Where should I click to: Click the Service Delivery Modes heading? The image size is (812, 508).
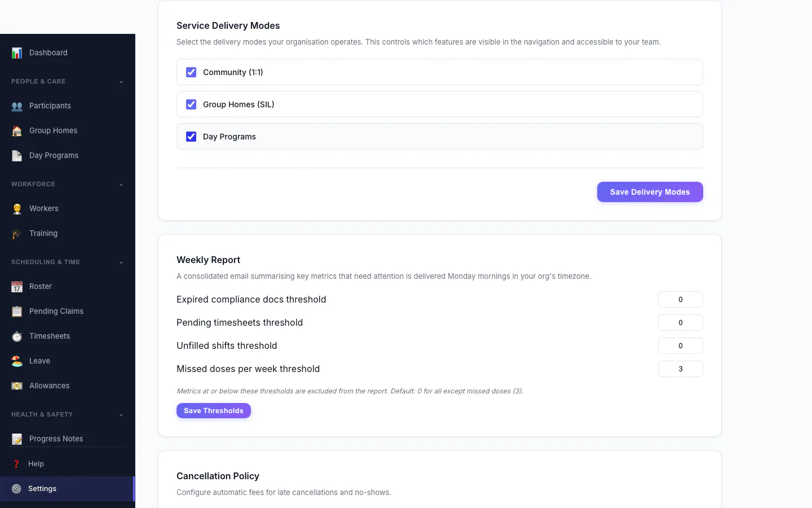[x=228, y=25]
